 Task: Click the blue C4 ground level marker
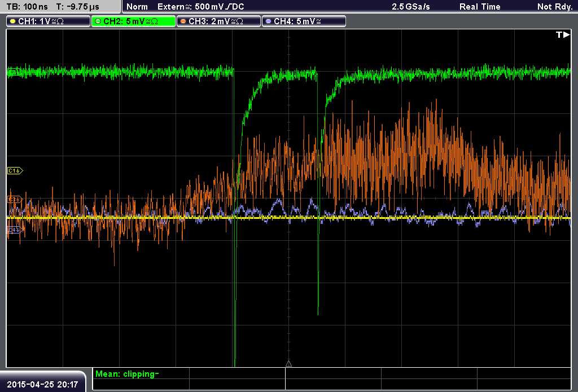15,230
